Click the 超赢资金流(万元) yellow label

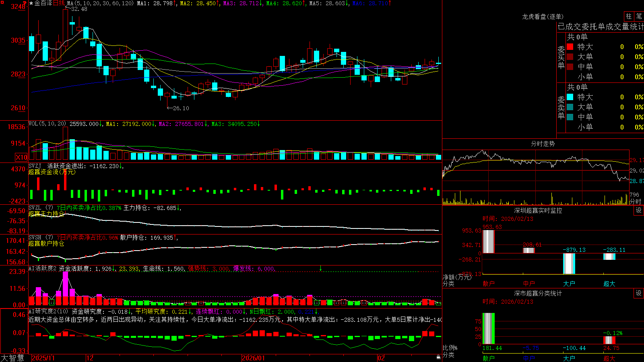52,172
